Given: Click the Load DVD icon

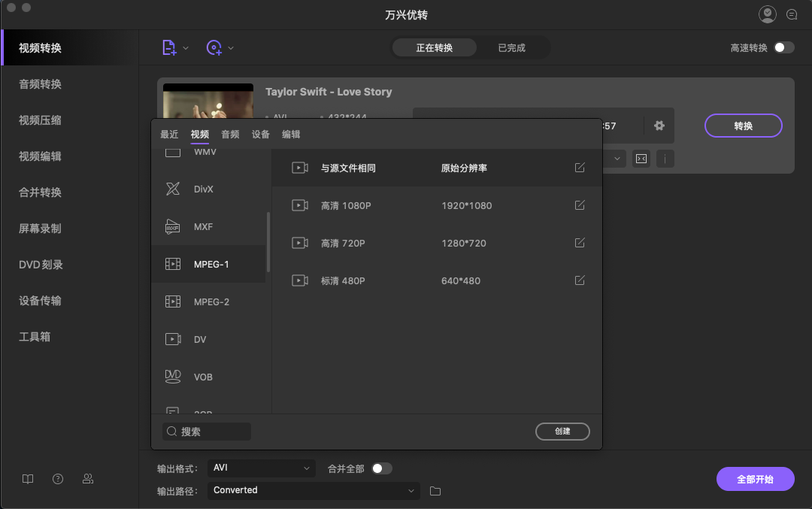Looking at the screenshot, I should [x=216, y=47].
